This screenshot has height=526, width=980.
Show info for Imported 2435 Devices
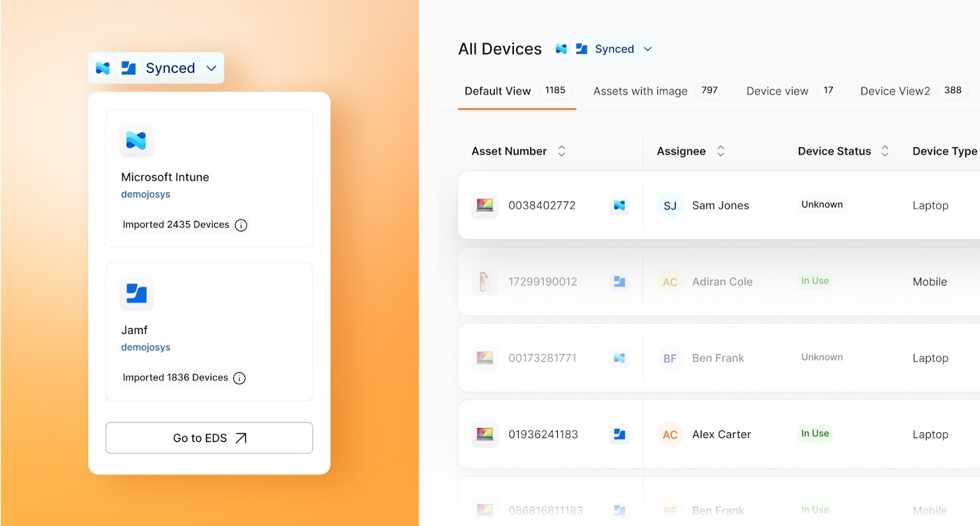[241, 225]
